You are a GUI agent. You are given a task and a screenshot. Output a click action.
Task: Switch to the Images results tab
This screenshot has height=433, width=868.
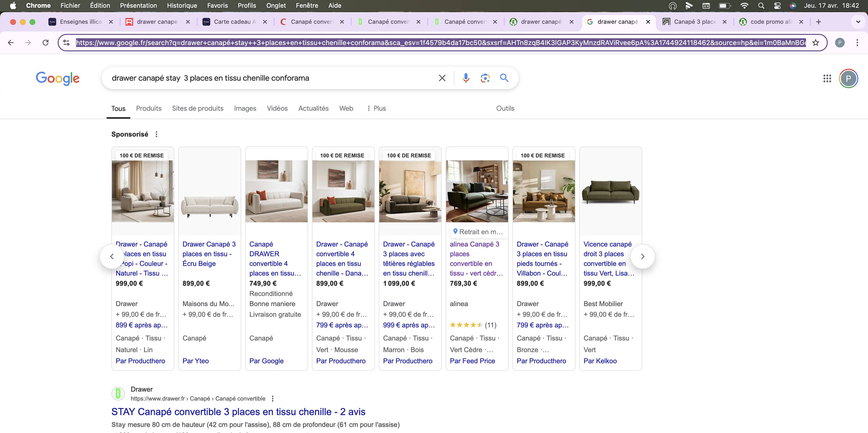(x=245, y=108)
